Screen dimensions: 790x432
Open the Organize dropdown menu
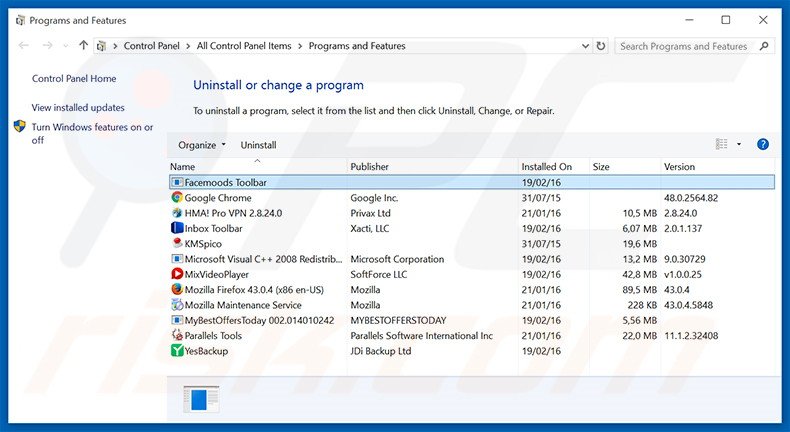202,145
